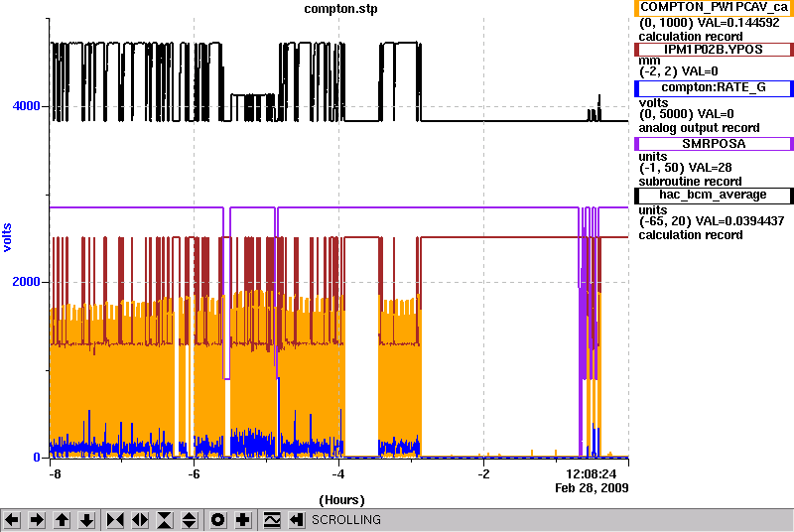Select the COMPTON_PW1PCAV_ca curve legend
794x532 pixels.
coord(714,8)
